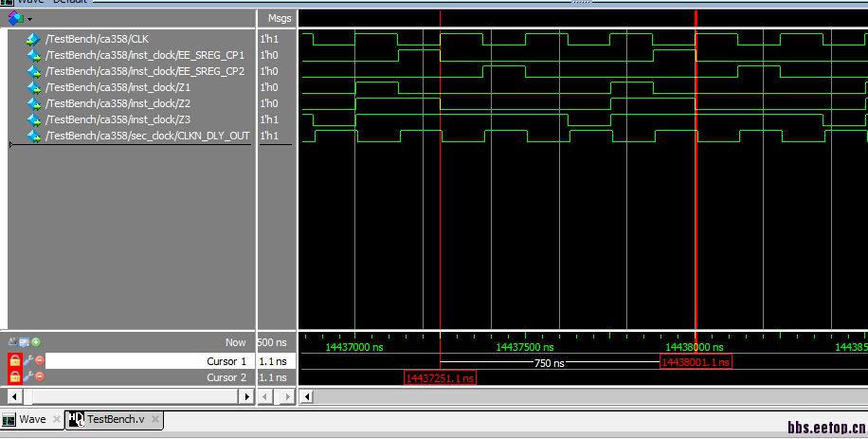
Task: Open the signal format dropdown arrow
Action: tap(29, 19)
